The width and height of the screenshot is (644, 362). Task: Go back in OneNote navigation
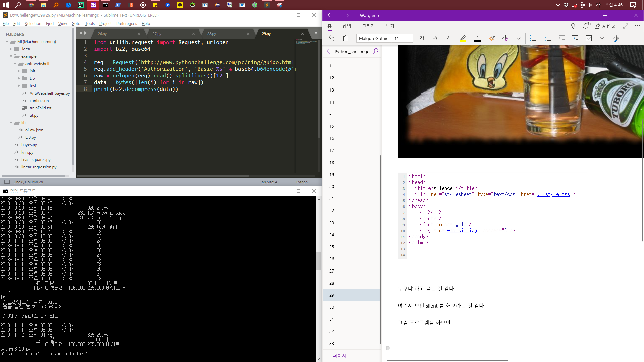(330, 15)
